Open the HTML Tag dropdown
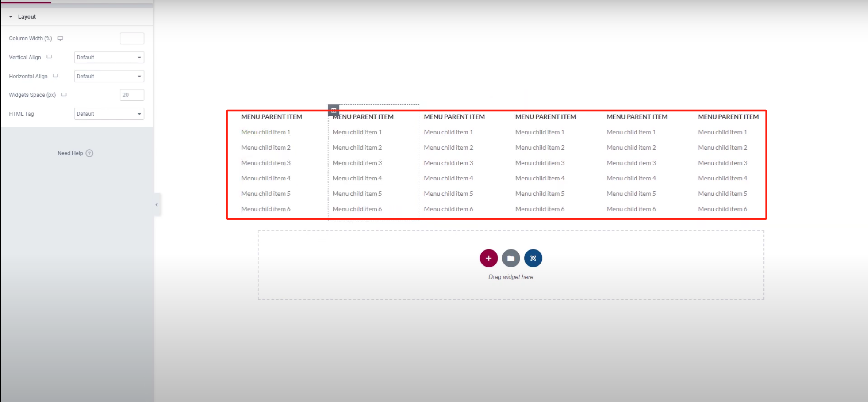This screenshot has height=402, width=868. coord(109,114)
